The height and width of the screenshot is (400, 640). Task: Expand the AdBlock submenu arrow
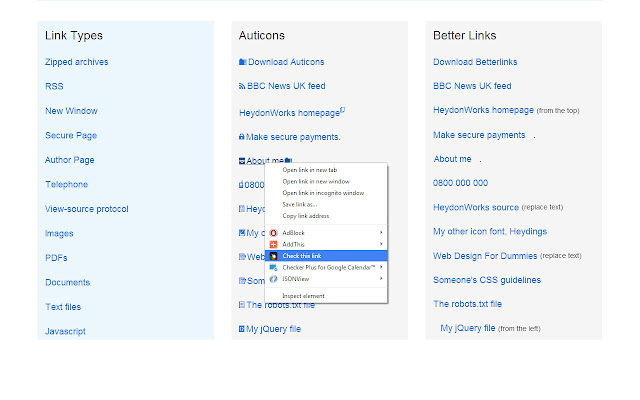(381, 232)
